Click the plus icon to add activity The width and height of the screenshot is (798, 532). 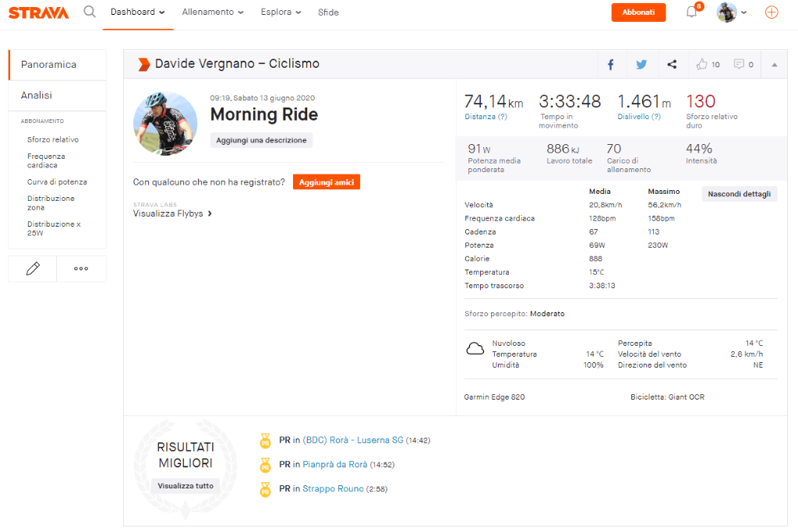pos(770,12)
